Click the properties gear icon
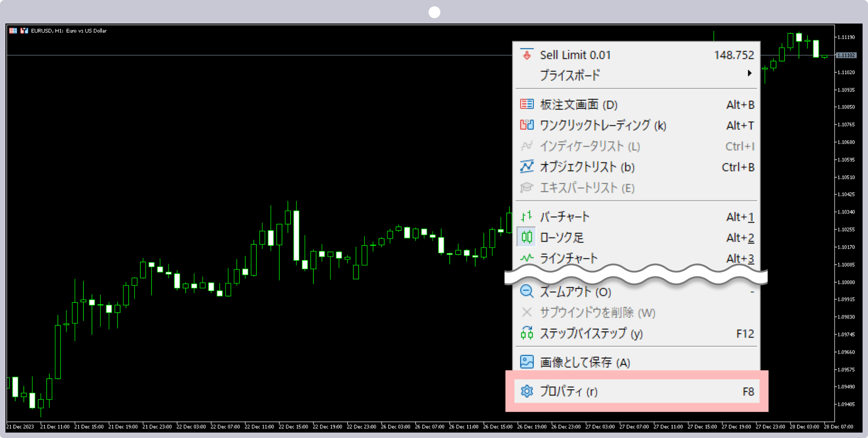Viewport: 868px width, 438px height. point(527,391)
